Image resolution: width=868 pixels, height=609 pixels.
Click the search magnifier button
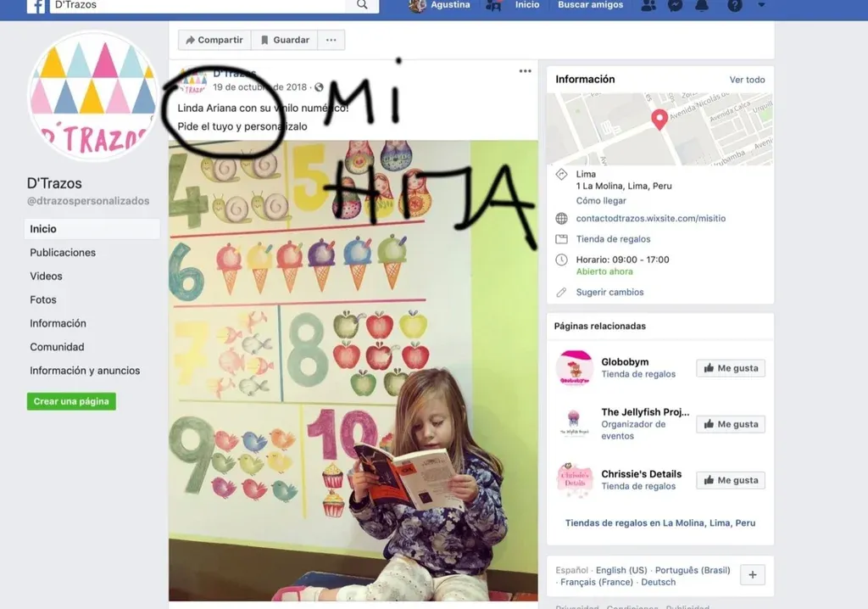362,5
